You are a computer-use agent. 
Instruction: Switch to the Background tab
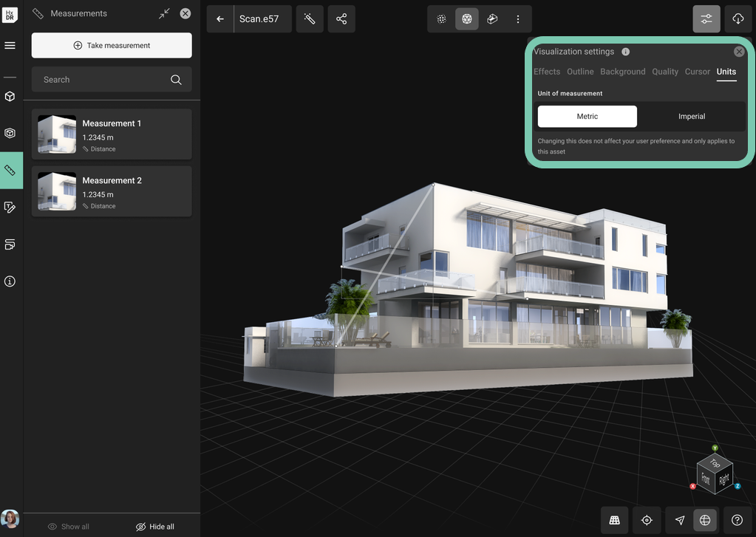click(x=622, y=72)
